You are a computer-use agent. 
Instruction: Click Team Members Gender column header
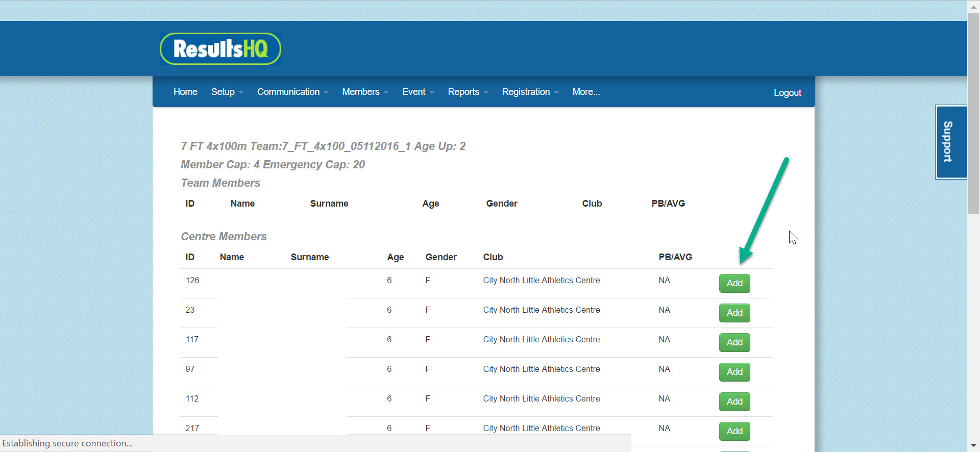[502, 204]
